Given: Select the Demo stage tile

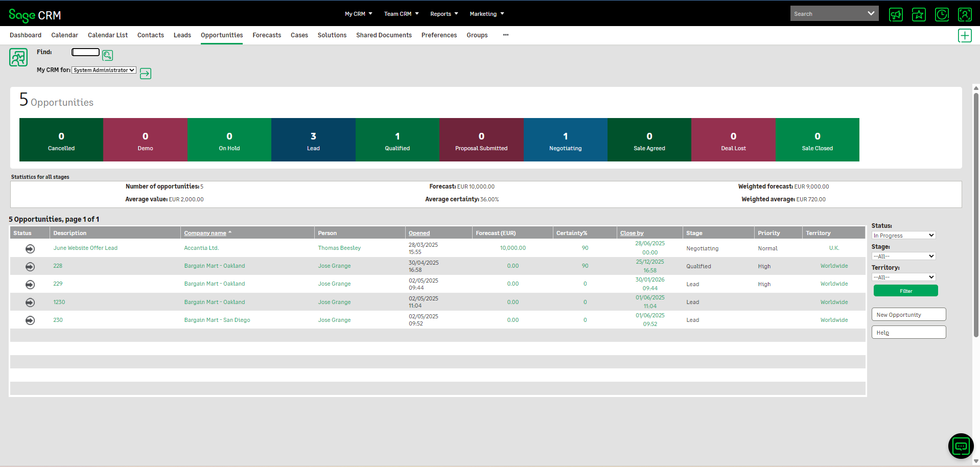Looking at the screenshot, I should (x=145, y=140).
